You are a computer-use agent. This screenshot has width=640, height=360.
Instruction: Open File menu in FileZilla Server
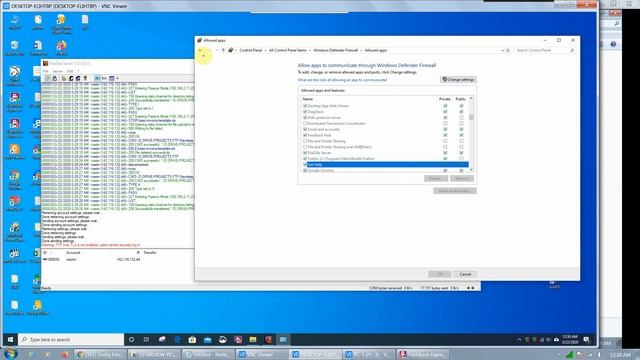(46, 71)
